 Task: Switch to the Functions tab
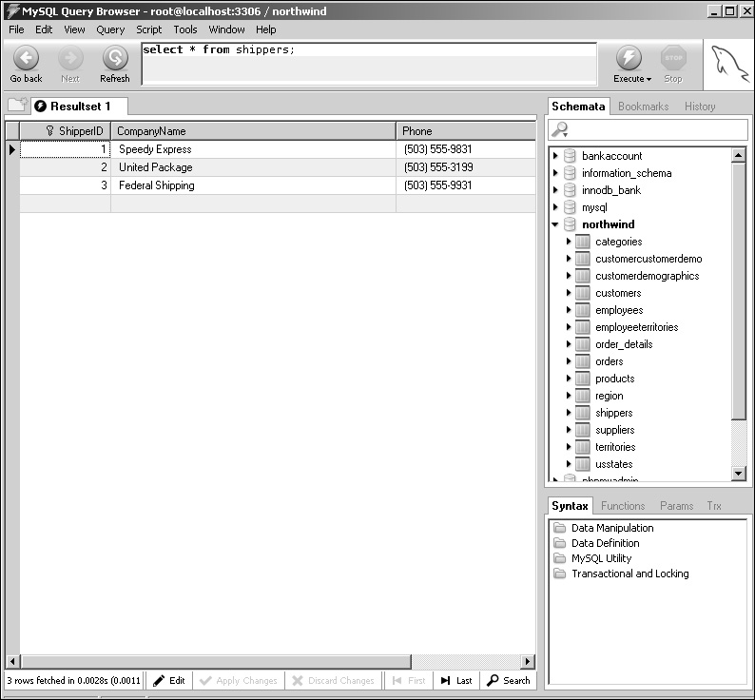coord(623,506)
